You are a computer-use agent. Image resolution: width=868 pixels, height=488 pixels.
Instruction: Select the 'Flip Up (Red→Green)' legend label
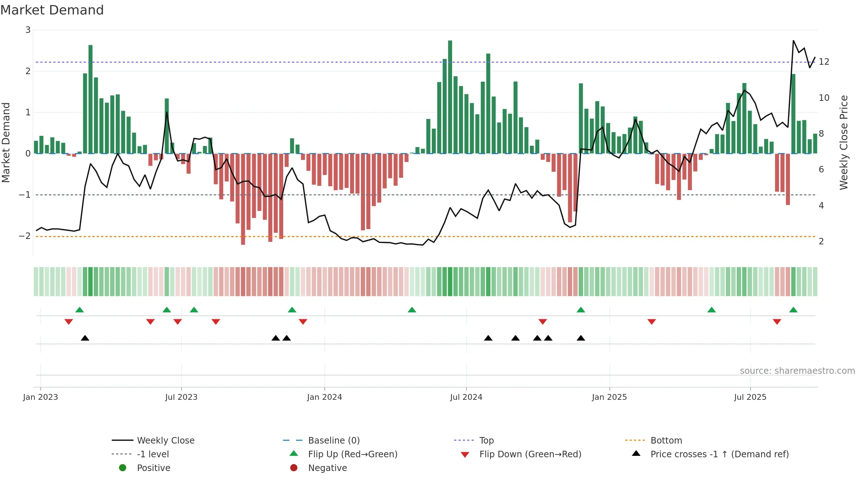pyautogui.click(x=353, y=454)
